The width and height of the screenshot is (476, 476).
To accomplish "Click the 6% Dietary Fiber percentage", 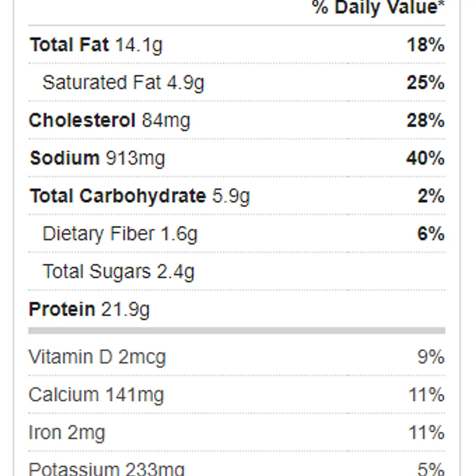I will tap(431, 233).
